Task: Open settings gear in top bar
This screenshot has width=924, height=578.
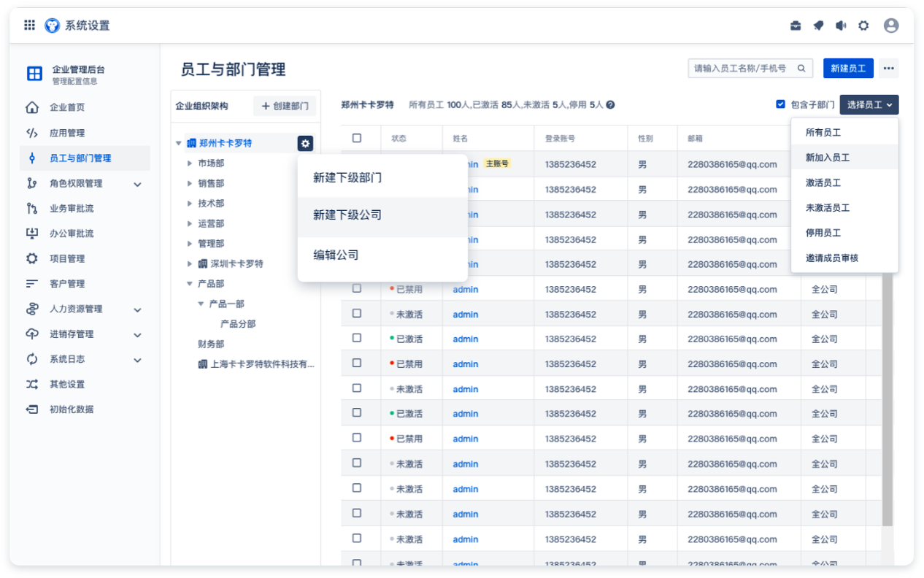Action: point(863,26)
